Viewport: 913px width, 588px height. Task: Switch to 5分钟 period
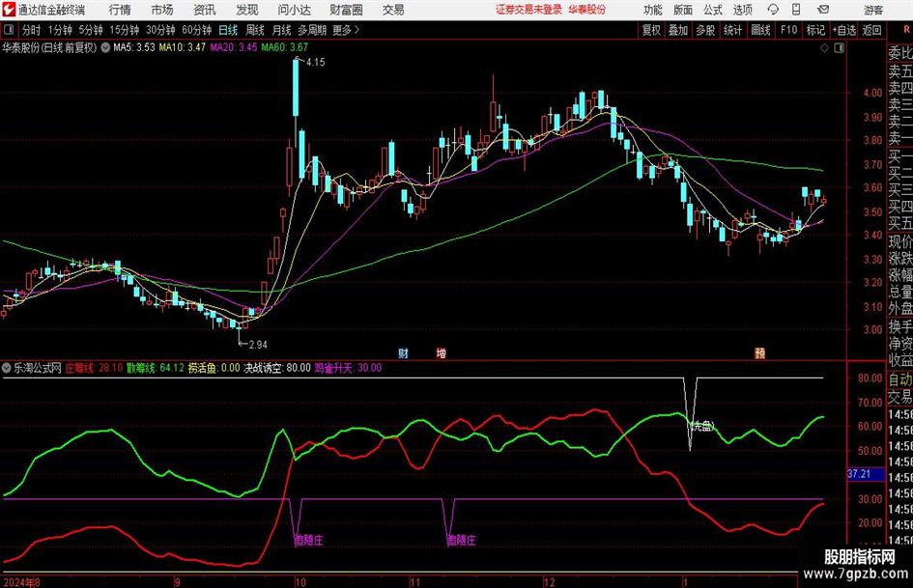(x=90, y=30)
